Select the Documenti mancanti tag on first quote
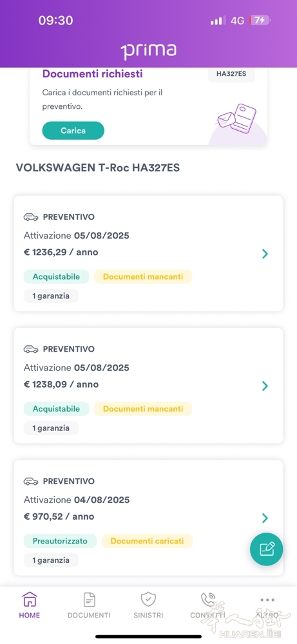This screenshot has width=297, height=644. [x=143, y=277]
